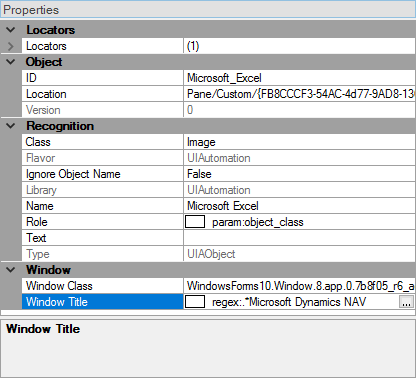This screenshot has height=378, width=416.
Task: Select the Version property label
Action: point(43,110)
